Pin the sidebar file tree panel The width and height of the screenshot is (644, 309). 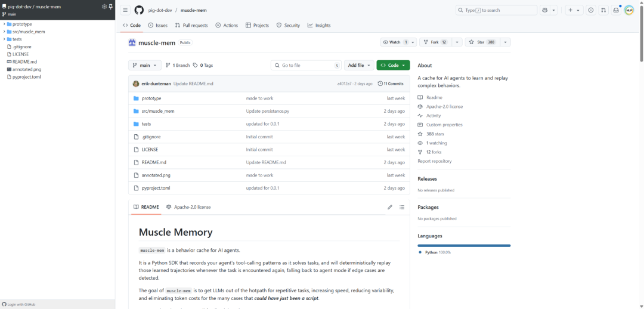(111, 7)
